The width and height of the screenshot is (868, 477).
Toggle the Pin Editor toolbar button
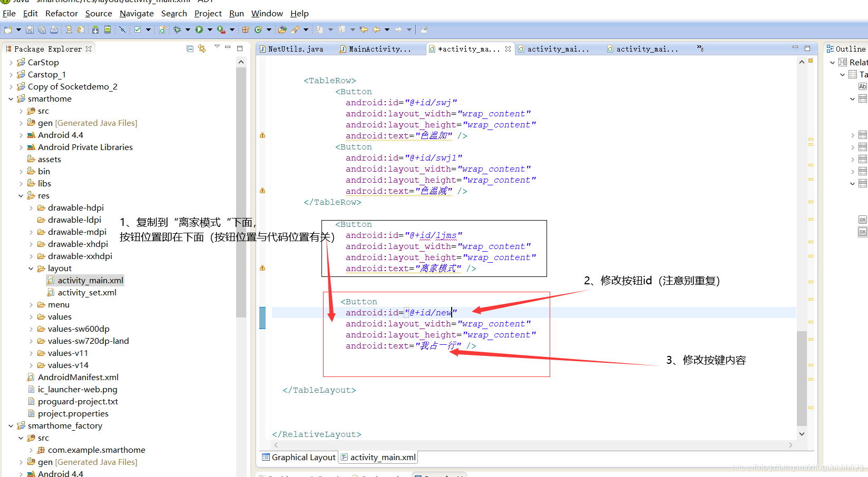[x=424, y=29]
